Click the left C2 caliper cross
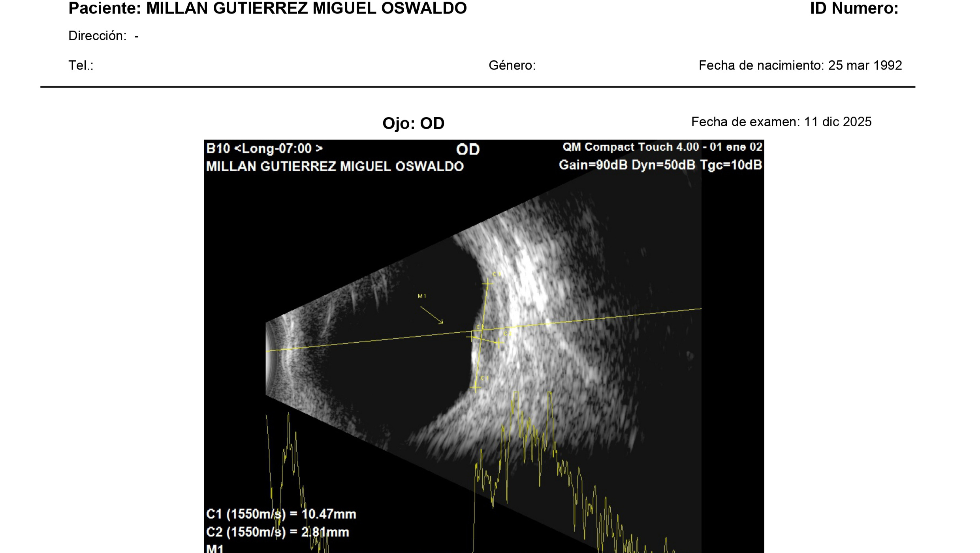This screenshot has width=980, height=553. (x=472, y=336)
